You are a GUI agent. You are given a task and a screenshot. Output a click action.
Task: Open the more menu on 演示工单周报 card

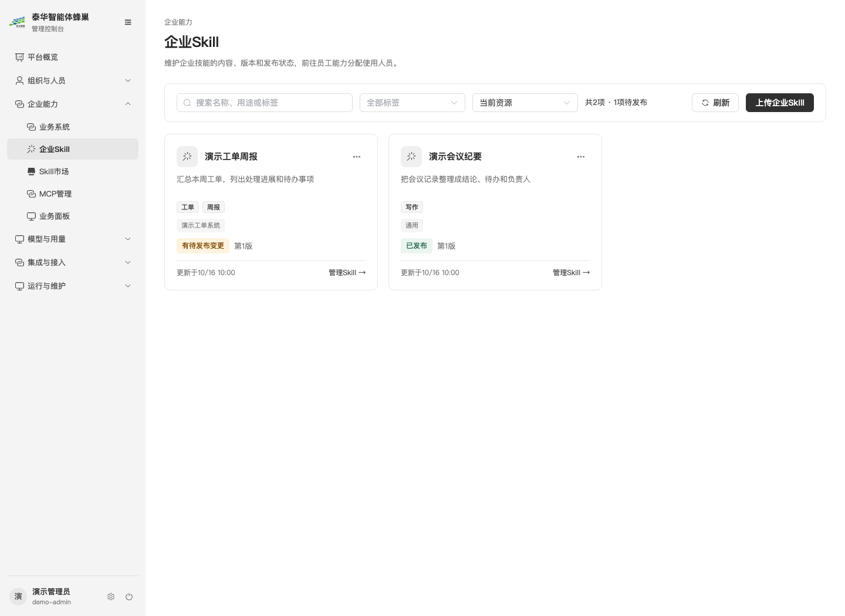coord(357,157)
